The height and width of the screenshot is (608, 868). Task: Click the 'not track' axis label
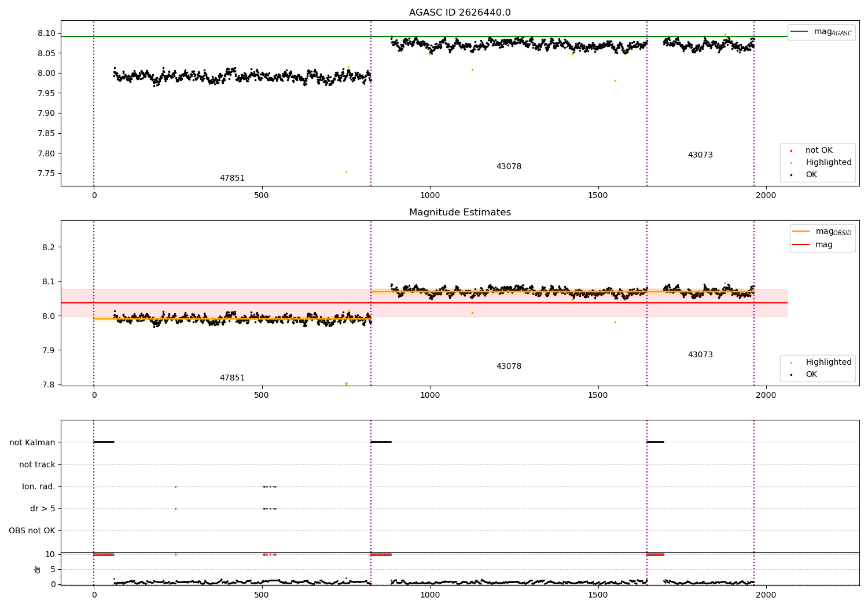tap(37, 465)
